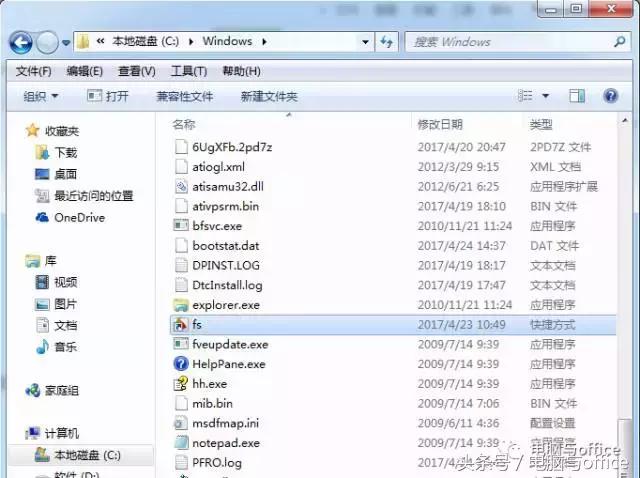
Task: Open the 编辑(E) menu
Action: coord(84,71)
